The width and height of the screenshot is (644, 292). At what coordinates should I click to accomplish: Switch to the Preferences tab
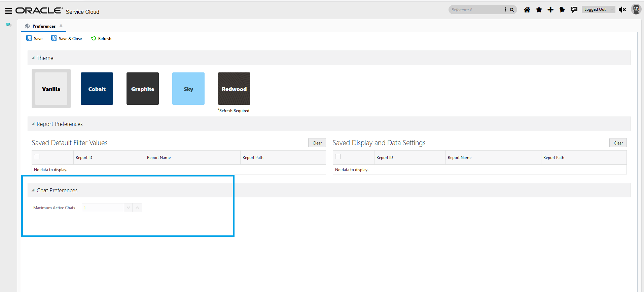pos(44,26)
